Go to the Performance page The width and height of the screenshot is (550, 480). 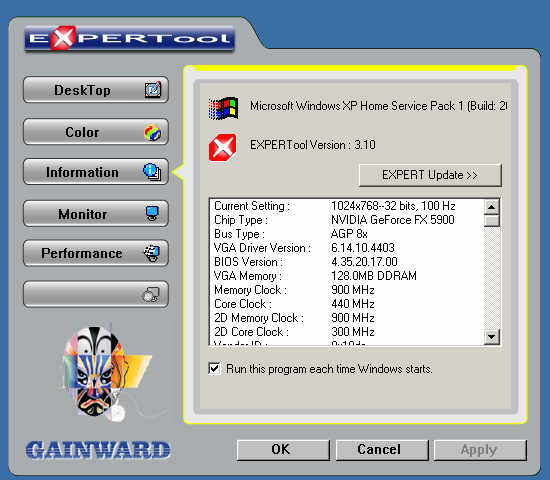click(x=96, y=253)
